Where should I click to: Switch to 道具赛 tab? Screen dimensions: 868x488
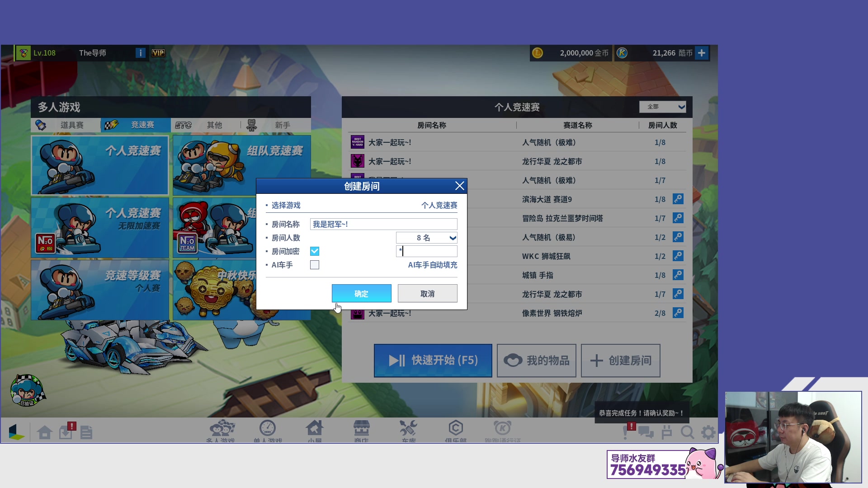66,125
